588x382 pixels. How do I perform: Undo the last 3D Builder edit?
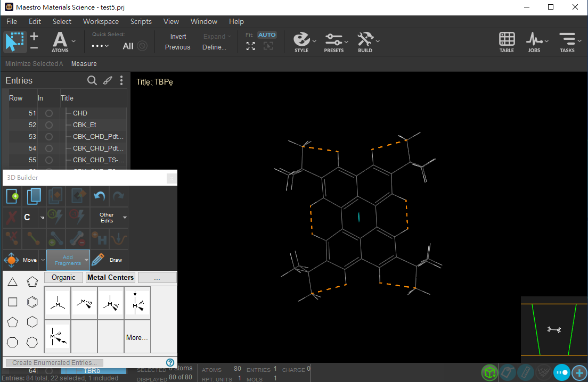(100, 196)
